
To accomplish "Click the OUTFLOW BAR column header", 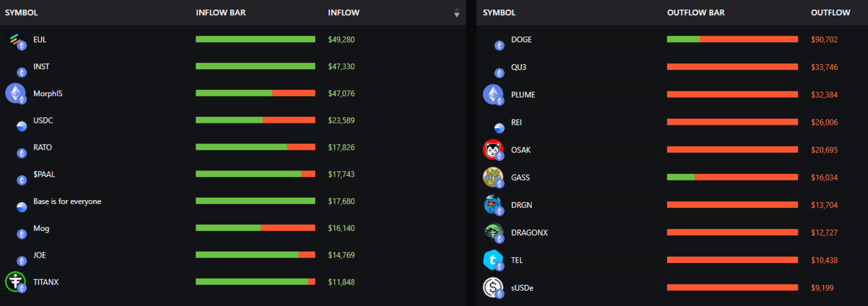I will pyautogui.click(x=696, y=13).
